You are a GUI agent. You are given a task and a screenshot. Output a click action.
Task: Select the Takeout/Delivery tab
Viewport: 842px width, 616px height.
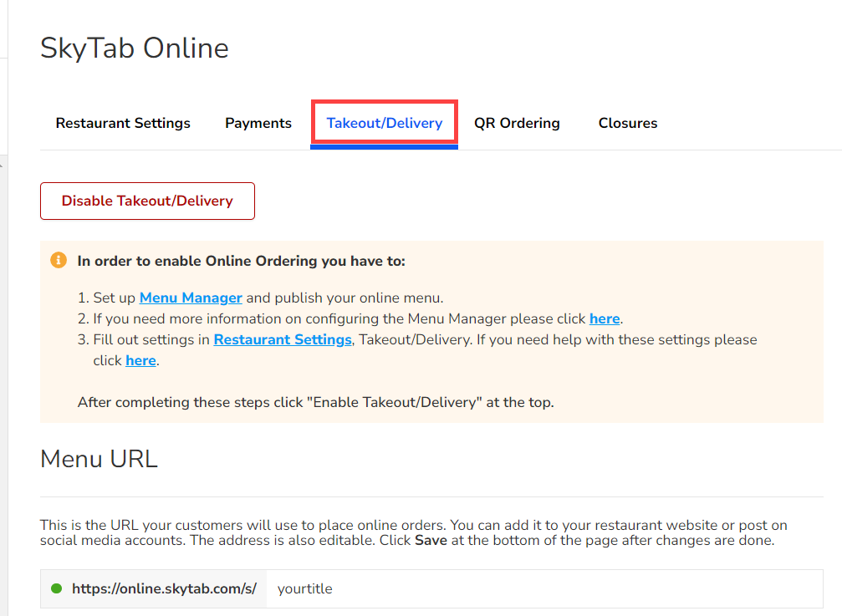point(385,123)
